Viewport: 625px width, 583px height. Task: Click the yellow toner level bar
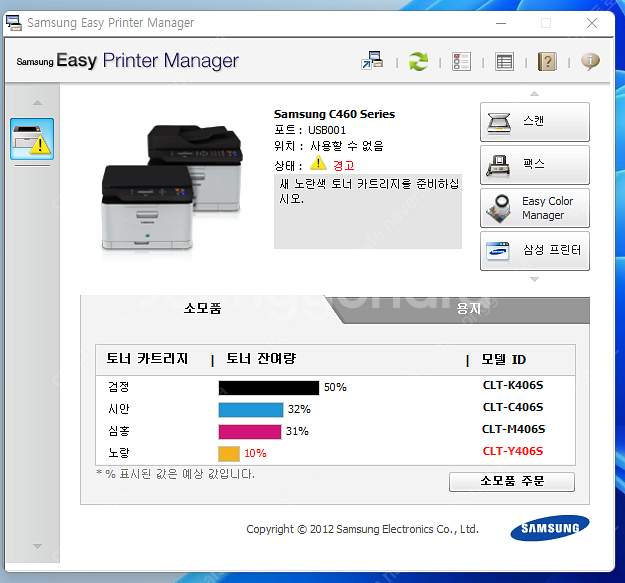point(229,454)
